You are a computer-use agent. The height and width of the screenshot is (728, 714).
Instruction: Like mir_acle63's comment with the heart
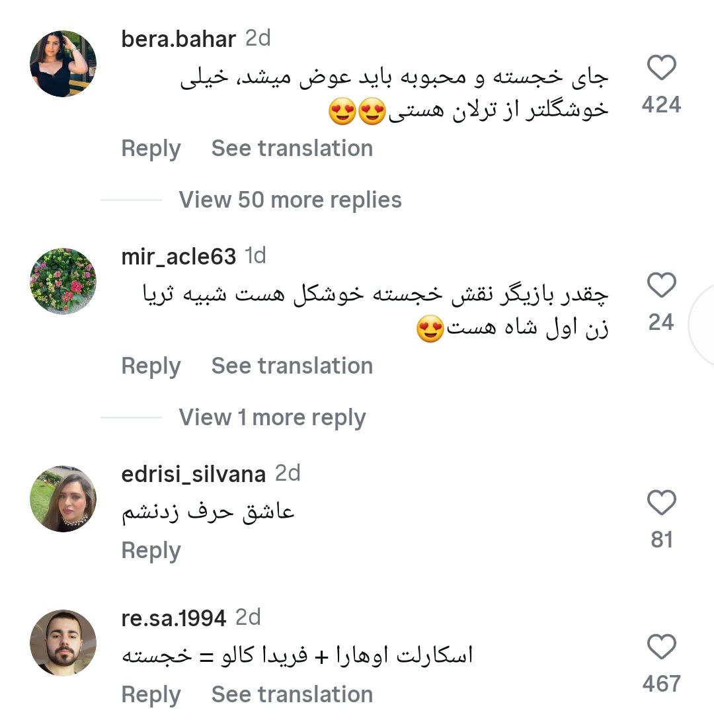coord(660,286)
